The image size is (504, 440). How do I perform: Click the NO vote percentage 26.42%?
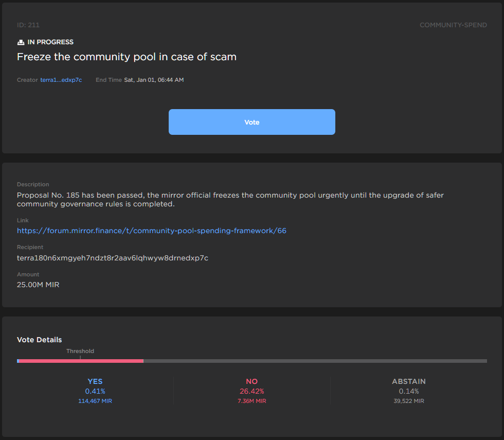click(251, 391)
